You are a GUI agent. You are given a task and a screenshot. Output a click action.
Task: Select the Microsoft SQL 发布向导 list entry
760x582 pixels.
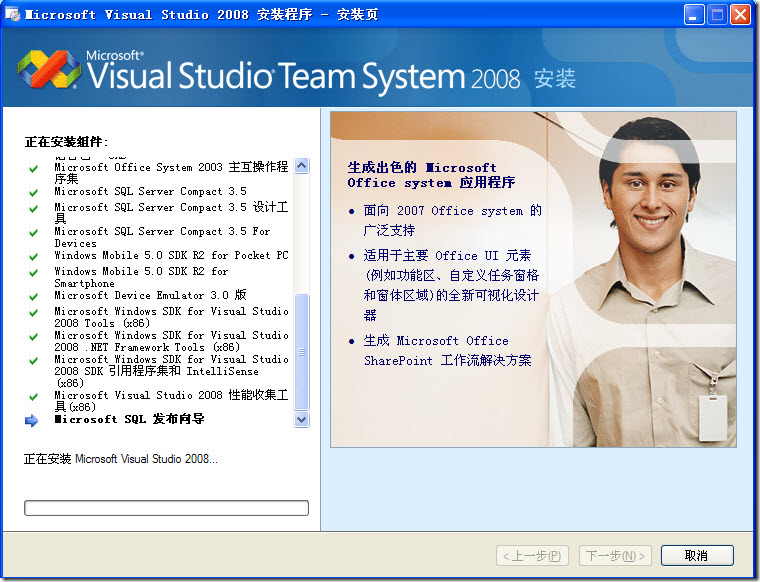point(129,419)
